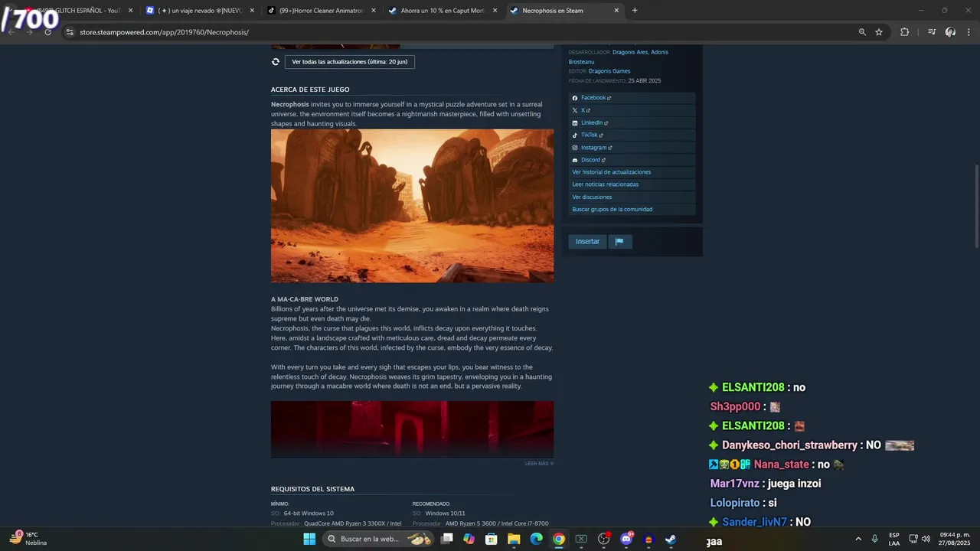The image size is (980, 551).
Task: Switch to un viaje nevado tab
Action: (194, 11)
